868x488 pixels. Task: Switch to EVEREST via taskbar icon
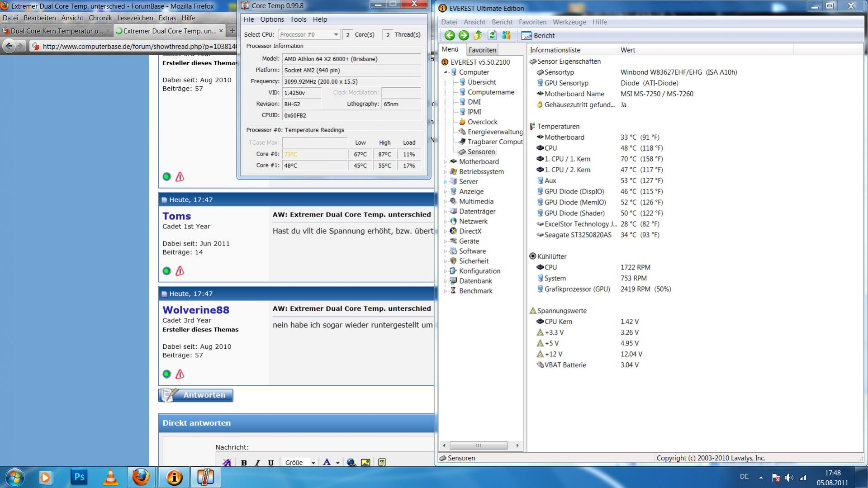pyautogui.click(x=174, y=477)
